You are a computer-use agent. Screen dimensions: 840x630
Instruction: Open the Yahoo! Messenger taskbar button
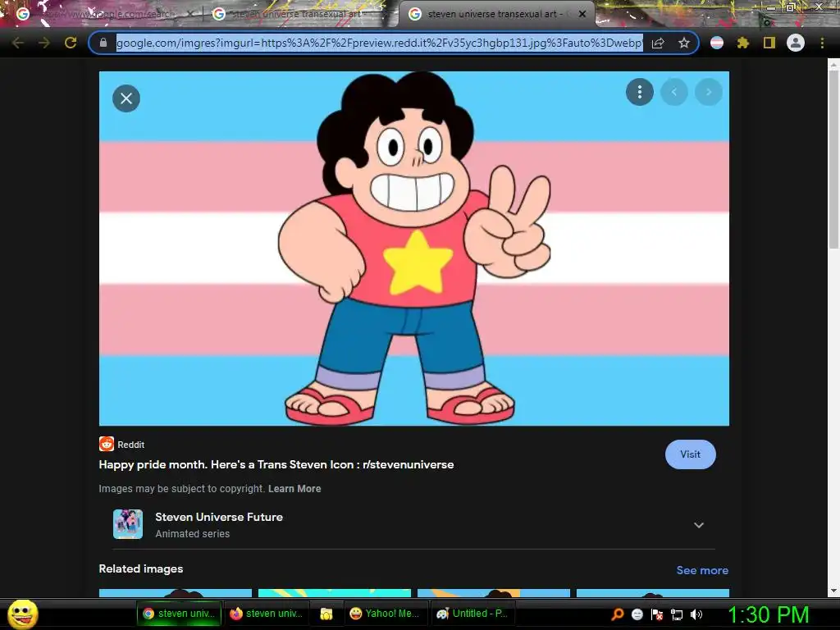(x=386, y=614)
